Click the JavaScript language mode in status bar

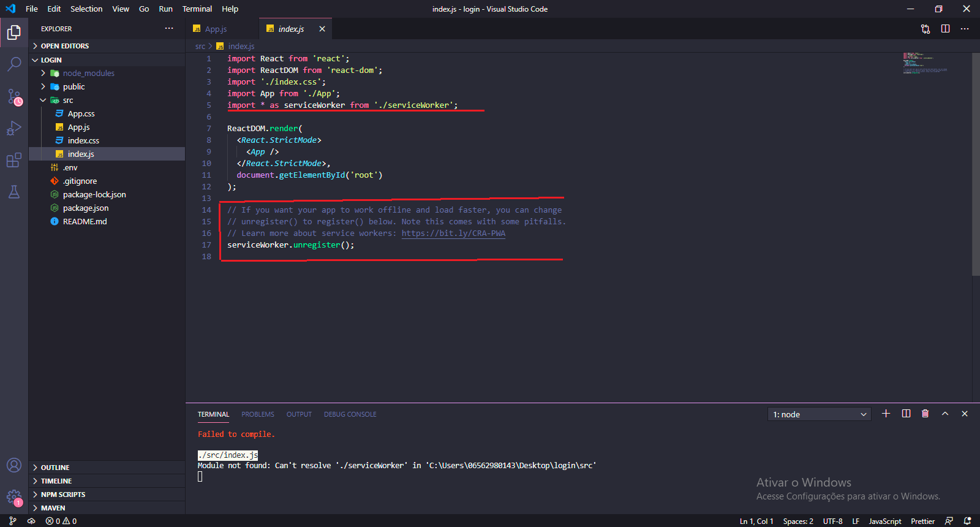pos(884,521)
